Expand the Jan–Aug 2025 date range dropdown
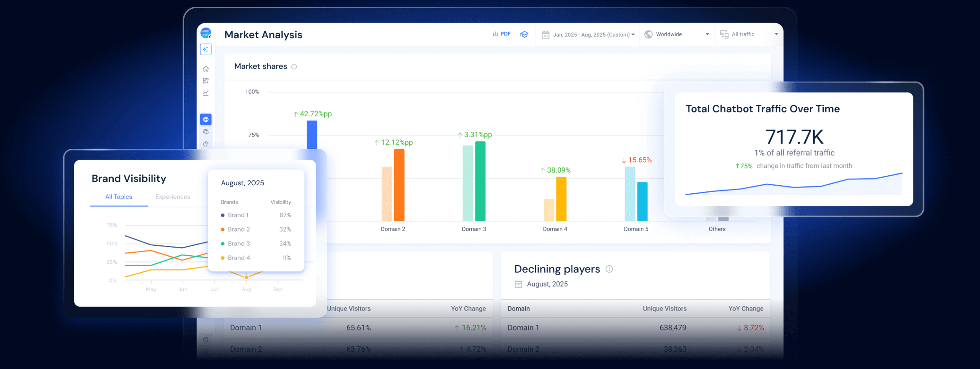This screenshot has width=980, height=369. (588, 34)
